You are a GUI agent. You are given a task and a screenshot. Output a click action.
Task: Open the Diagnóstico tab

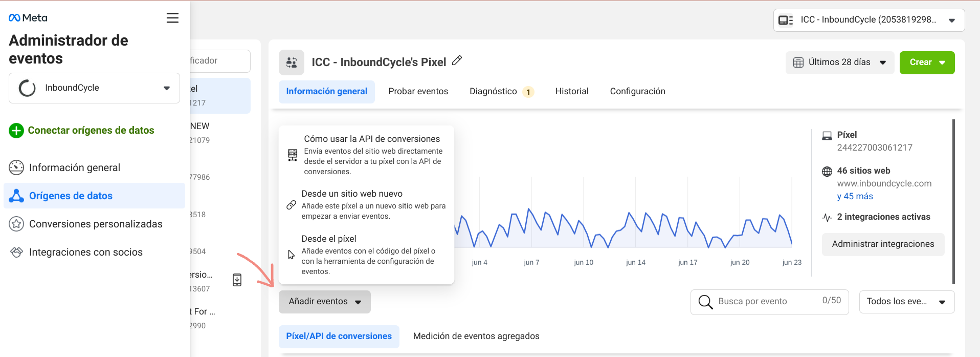(501, 92)
